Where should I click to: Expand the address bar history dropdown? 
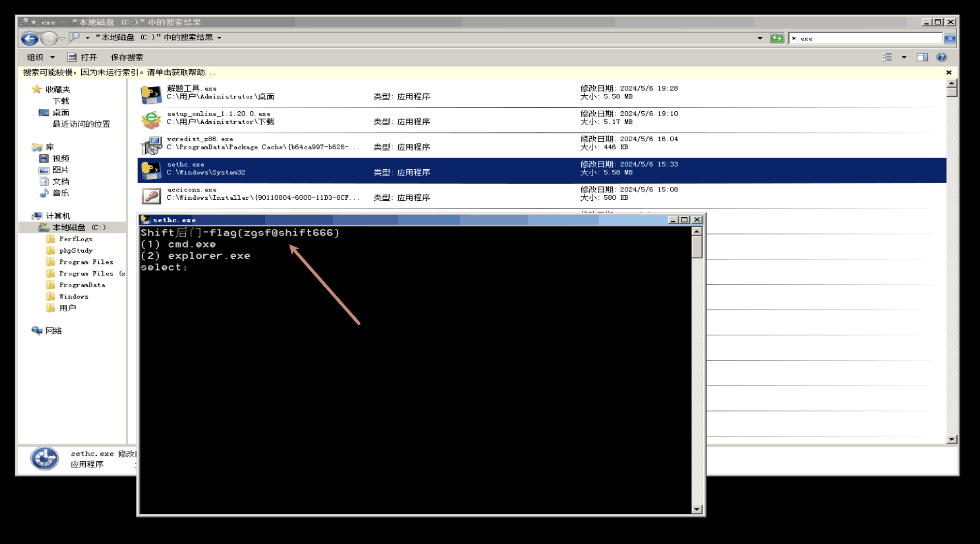[x=760, y=38]
